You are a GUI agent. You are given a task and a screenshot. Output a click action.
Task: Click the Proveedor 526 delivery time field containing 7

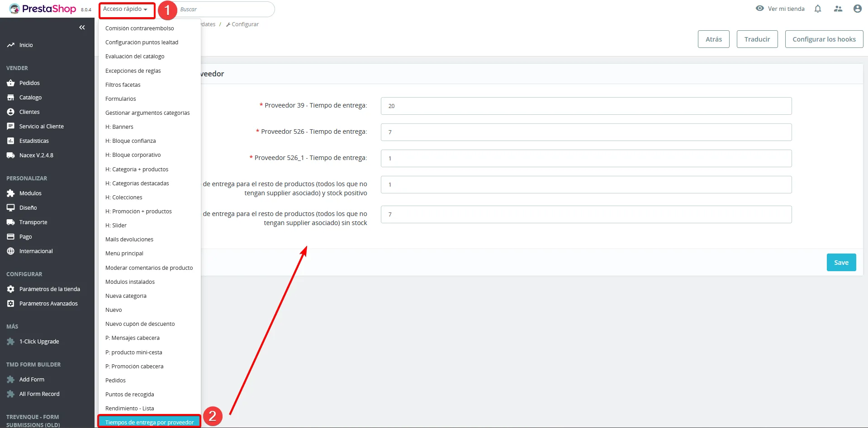[586, 132]
